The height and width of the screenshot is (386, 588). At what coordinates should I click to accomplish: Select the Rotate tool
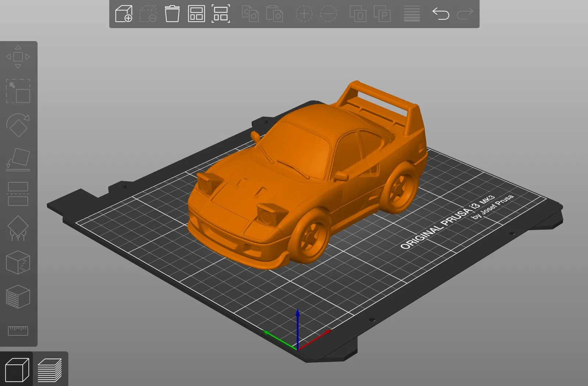pyautogui.click(x=18, y=125)
